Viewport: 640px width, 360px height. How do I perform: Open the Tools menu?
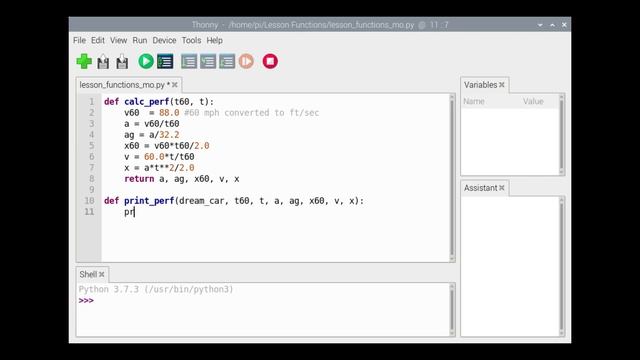191,40
